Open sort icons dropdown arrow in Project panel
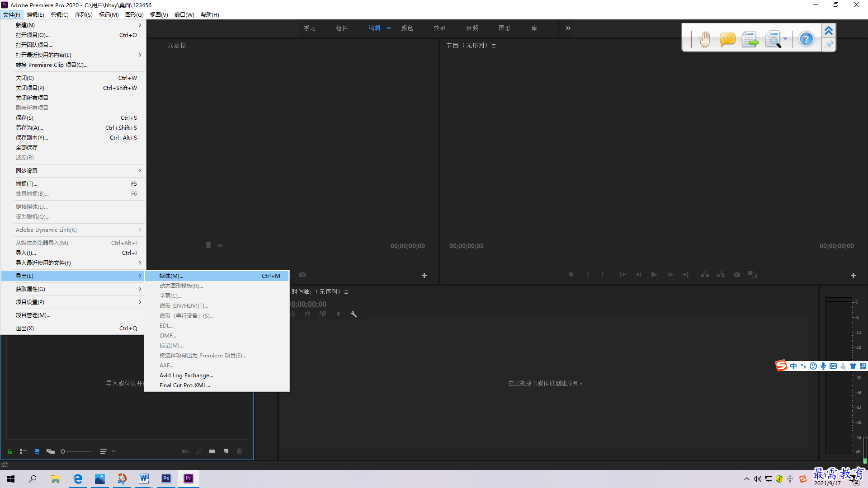The image size is (868, 488). [114, 451]
